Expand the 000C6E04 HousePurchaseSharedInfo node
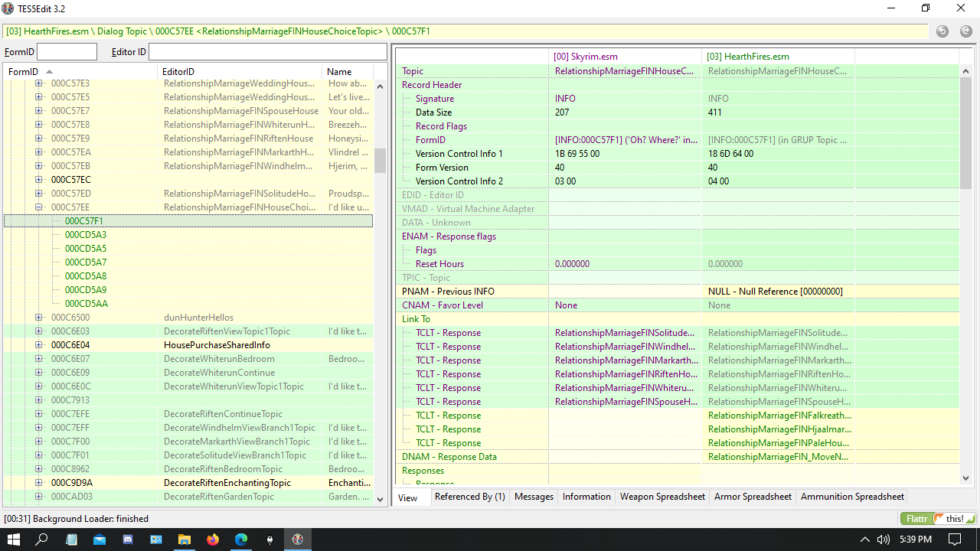Viewport: 980px width, 551px height. (x=38, y=345)
